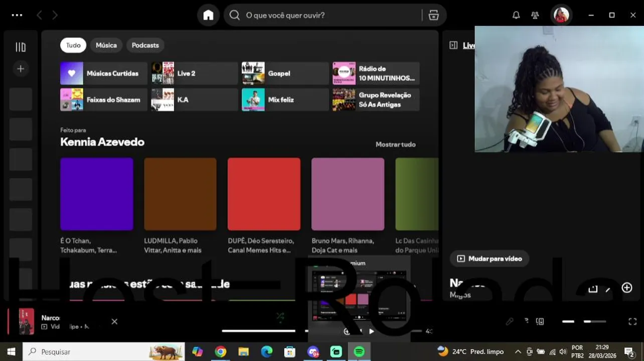
Task: Go back with the left arrow
Action: (x=39, y=15)
